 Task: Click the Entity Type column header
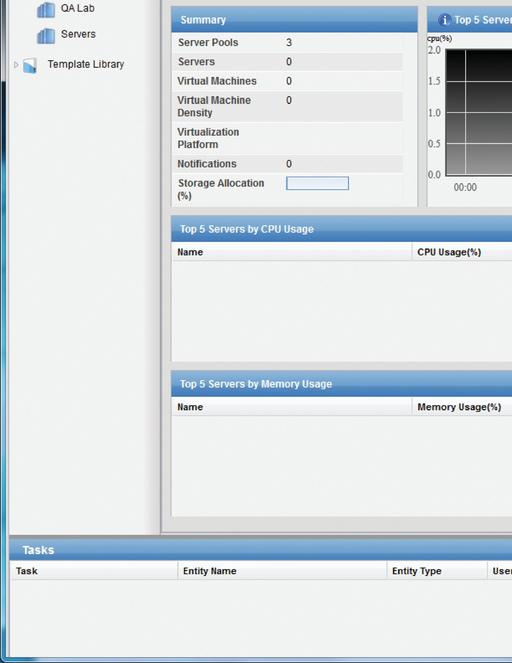pyautogui.click(x=437, y=571)
